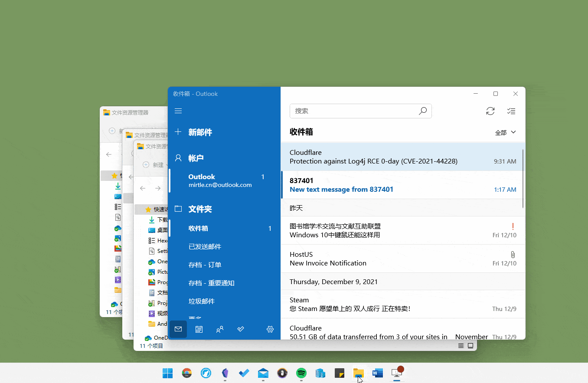This screenshot has height=383, width=588.
Task: Click the 帐户 heading
Action: 196,158
